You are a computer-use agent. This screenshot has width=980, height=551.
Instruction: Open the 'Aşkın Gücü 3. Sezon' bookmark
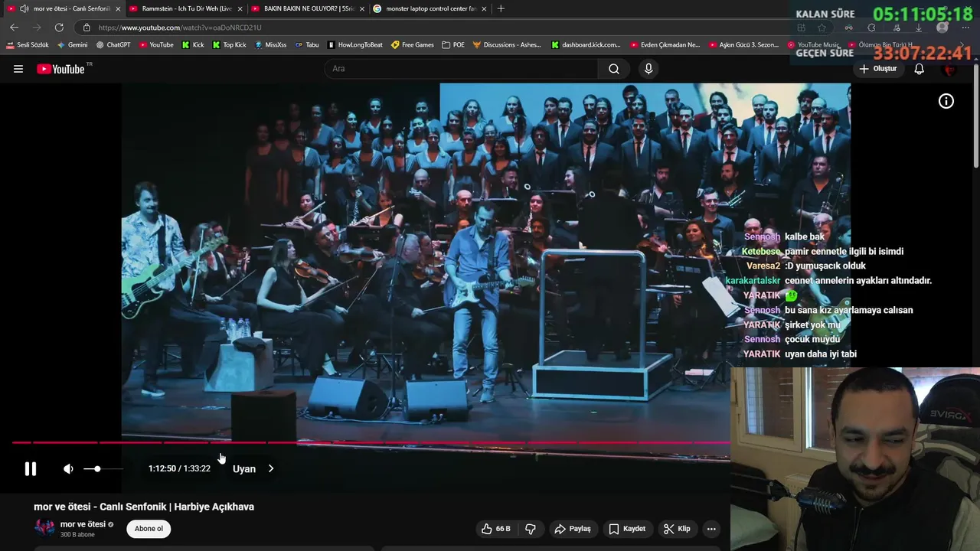(744, 45)
